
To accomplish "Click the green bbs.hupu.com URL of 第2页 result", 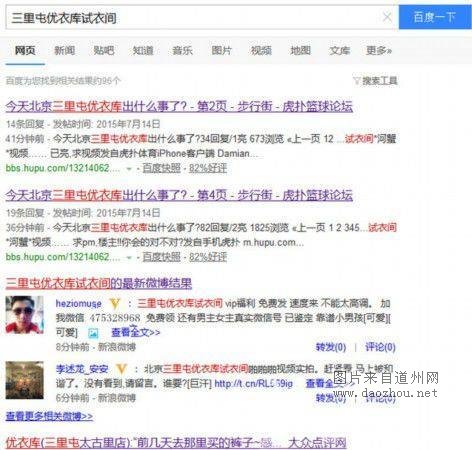I will [63, 168].
